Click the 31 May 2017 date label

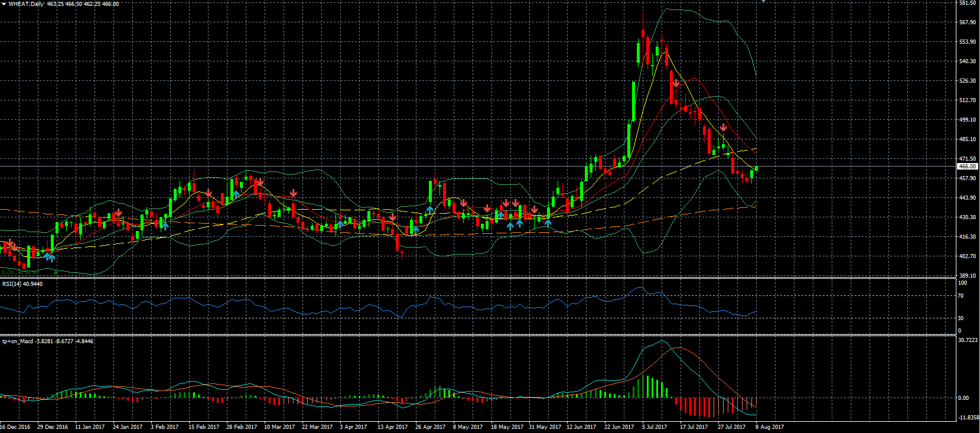[545, 427]
